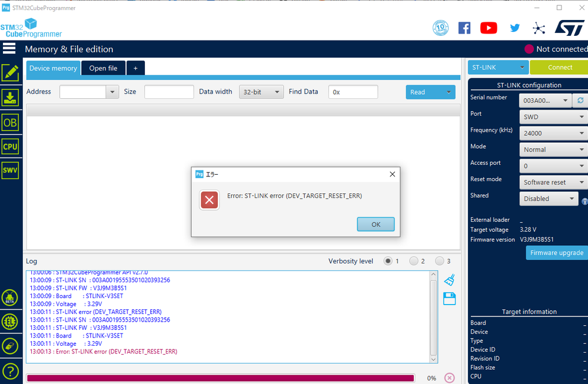Open the Facebook link icon
Screen dimensions: 588x384
464,28
